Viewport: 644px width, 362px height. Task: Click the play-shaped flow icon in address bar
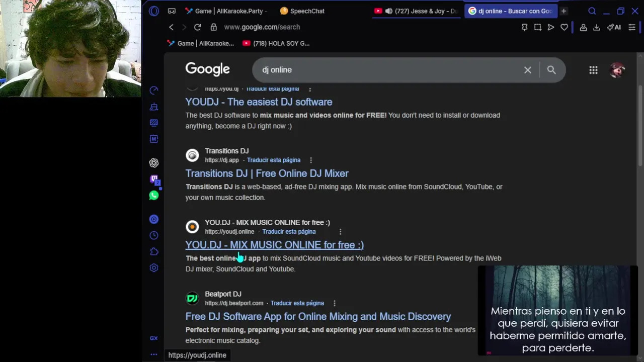551,27
